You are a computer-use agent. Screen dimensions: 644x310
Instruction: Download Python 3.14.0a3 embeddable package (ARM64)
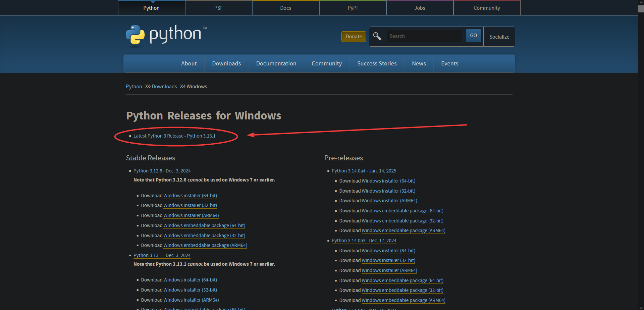pos(404,300)
